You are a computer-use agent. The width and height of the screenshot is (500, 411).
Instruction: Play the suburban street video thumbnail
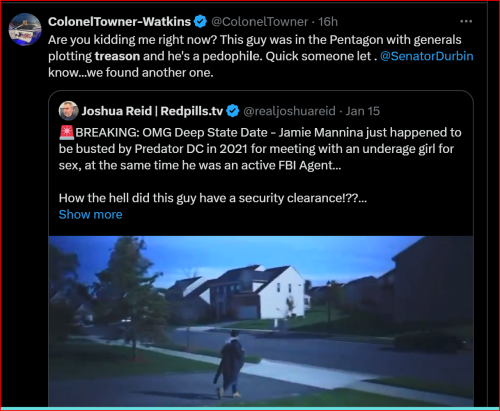coord(261,321)
